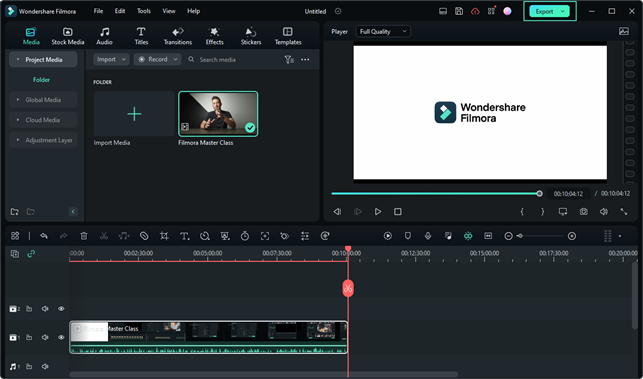This screenshot has width=643, height=379.
Task: Hide video track 1 with eye icon
Action: (61, 338)
